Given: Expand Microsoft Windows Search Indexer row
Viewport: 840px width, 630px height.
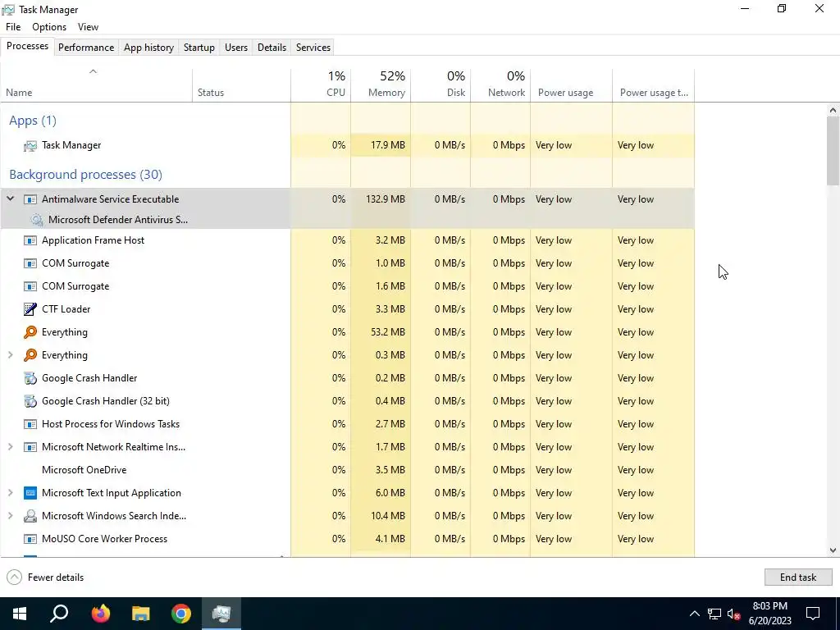Looking at the screenshot, I should 10,515.
